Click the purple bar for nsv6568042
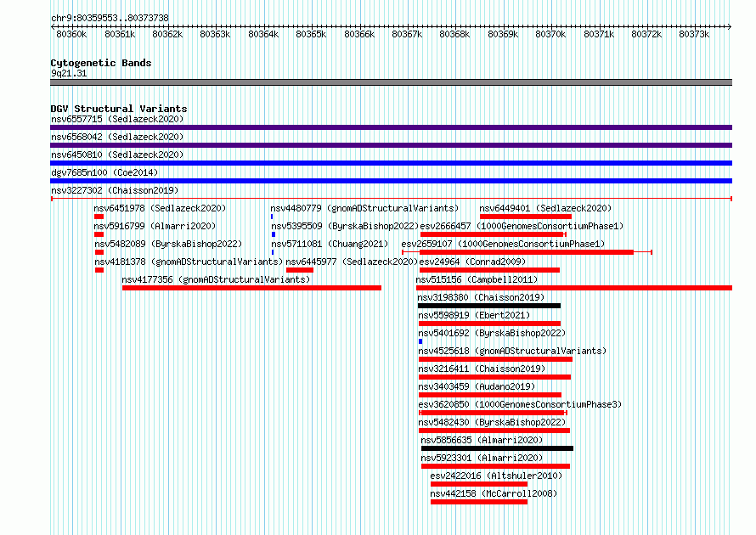Image resolution: width=756 pixels, height=535 pixels. click(391, 145)
